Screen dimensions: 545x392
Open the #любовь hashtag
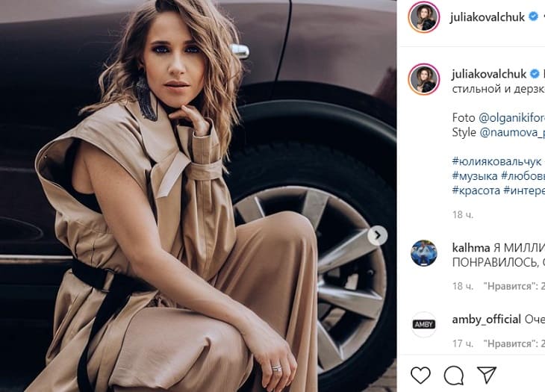coord(525,176)
